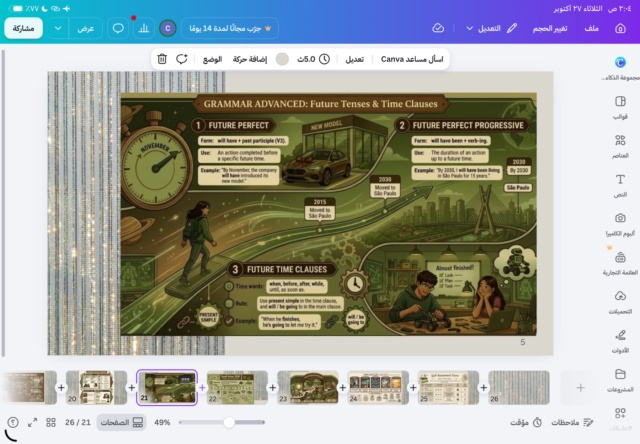Add page between thumbnails 20 and 21
Image resolution: width=640 pixels, height=444 pixels.
(x=131, y=388)
